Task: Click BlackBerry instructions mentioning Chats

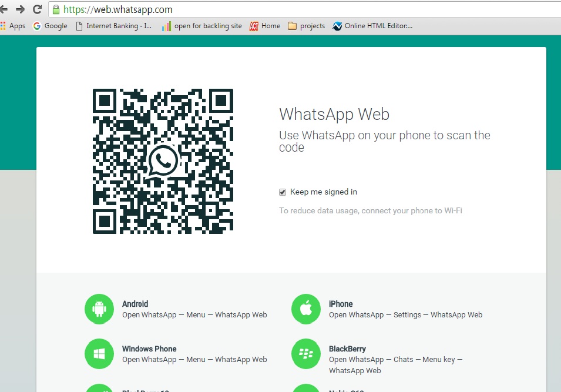Action: click(396, 365)
